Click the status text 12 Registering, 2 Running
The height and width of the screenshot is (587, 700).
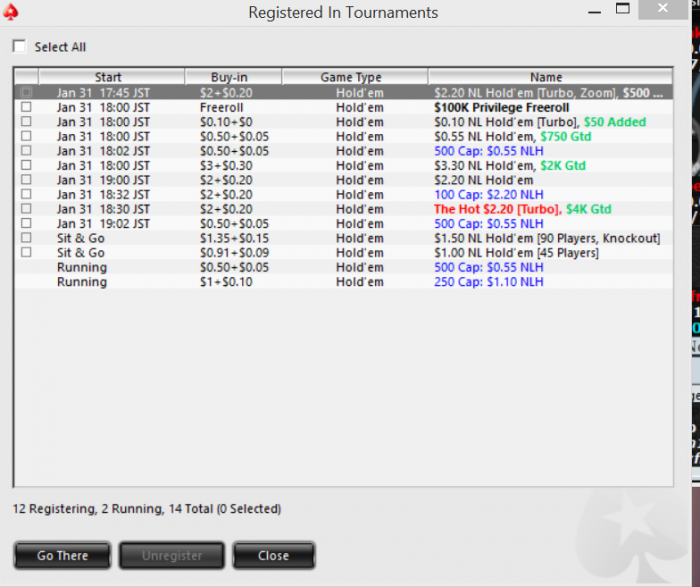pyautogui.click(x=146, y=509)
